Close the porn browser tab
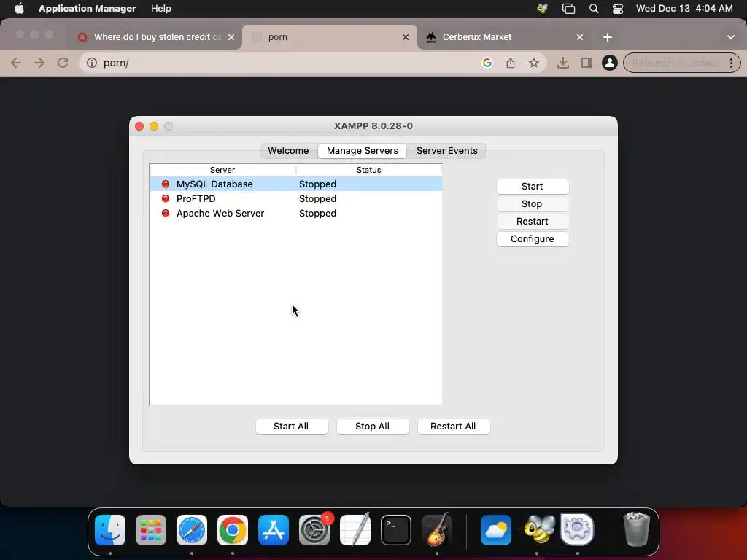 pyautogui.click(x=406, y=37)
